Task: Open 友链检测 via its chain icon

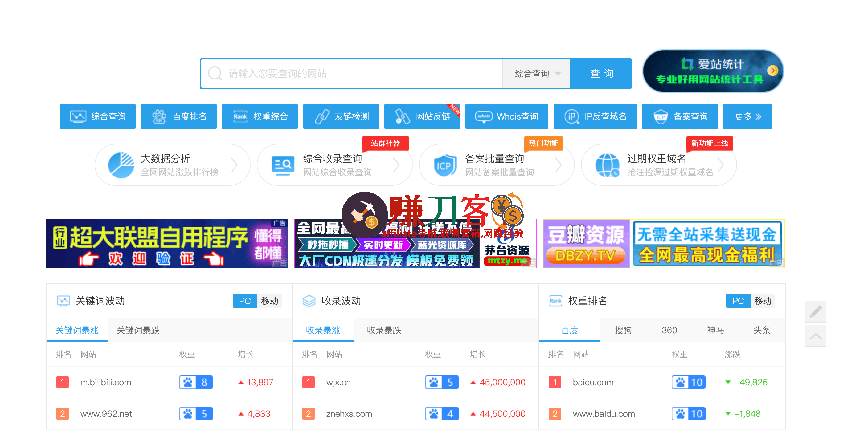Action: click(x=323, y=116)
